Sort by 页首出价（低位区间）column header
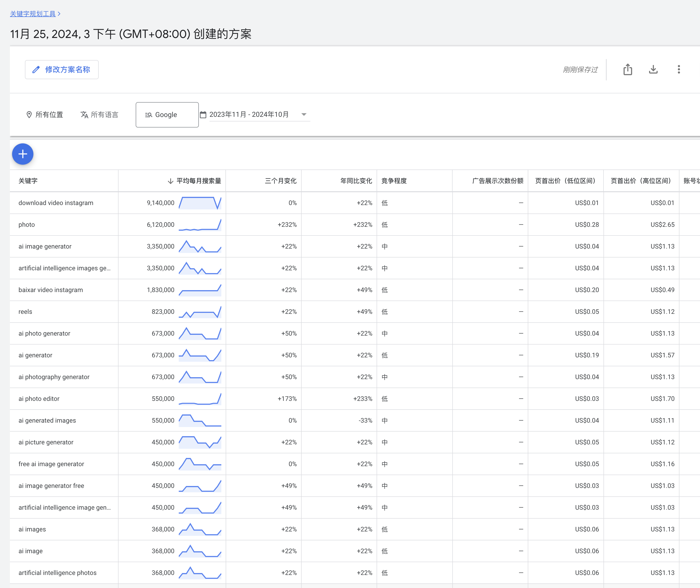Image resolution: width=700 pixels, height=588 pixels. tap(565, 181)
